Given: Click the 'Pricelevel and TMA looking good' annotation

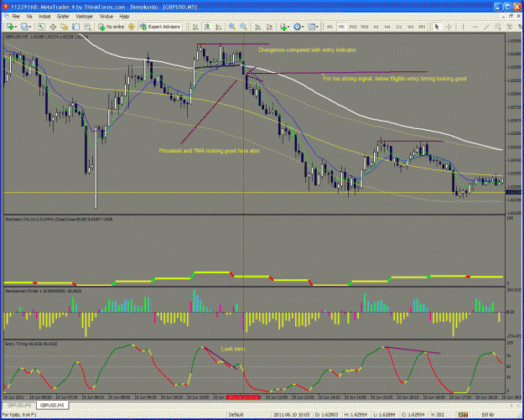Looking at the screenshot, I should (x=210, y=151).
